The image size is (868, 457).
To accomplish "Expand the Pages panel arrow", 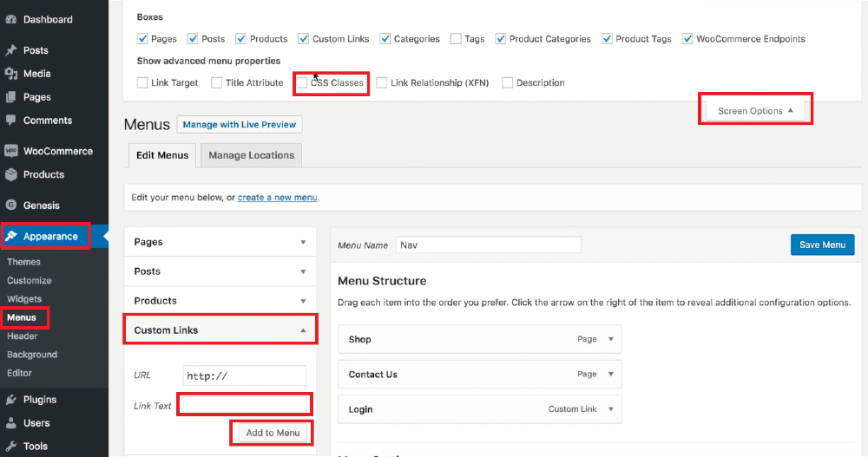I will pyautogui.click(x=303, y=242).
